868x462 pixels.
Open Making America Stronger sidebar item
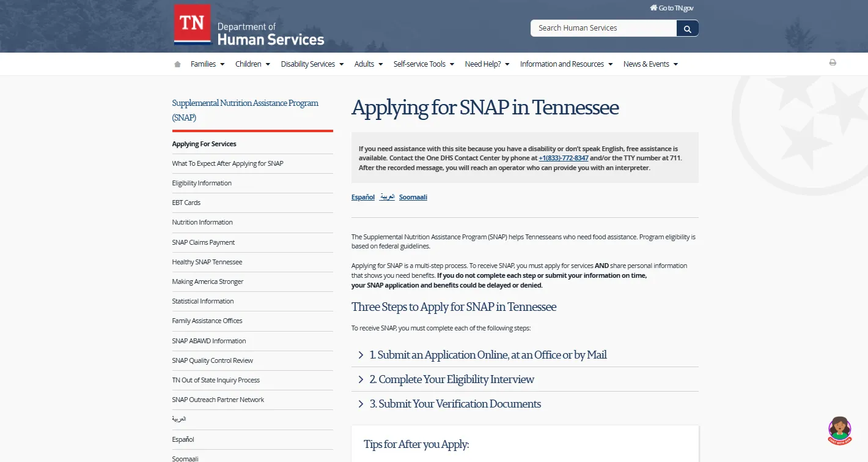208,281
